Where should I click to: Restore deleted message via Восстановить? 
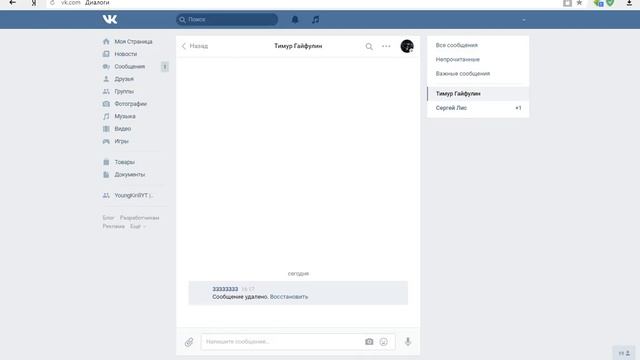pos(289,297)
